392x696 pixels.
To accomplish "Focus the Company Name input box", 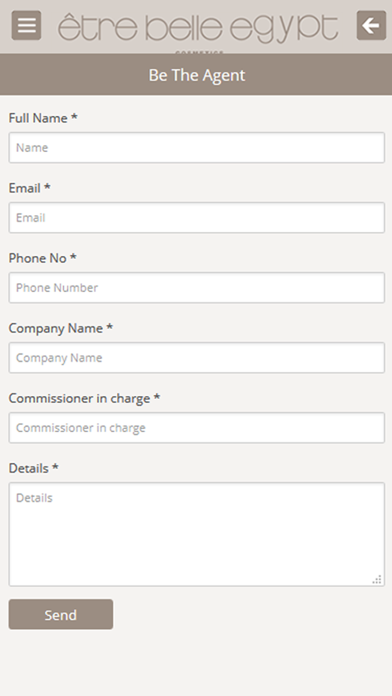I will point(197,358).
